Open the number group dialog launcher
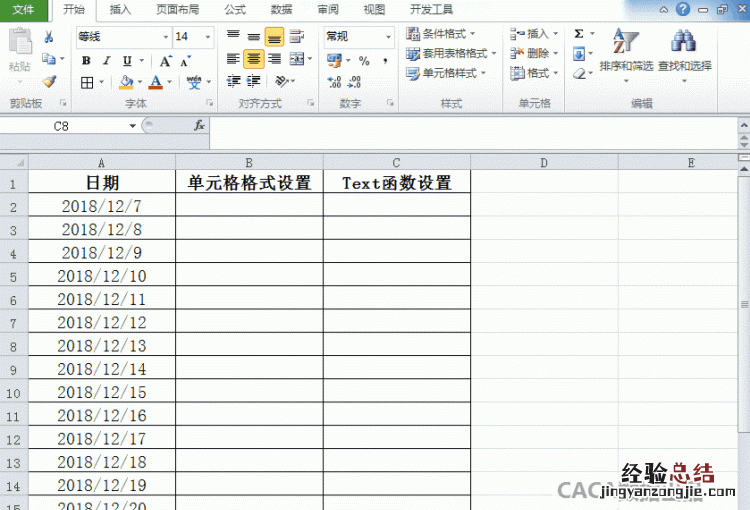750x510 pixels. tap(390, 103)
